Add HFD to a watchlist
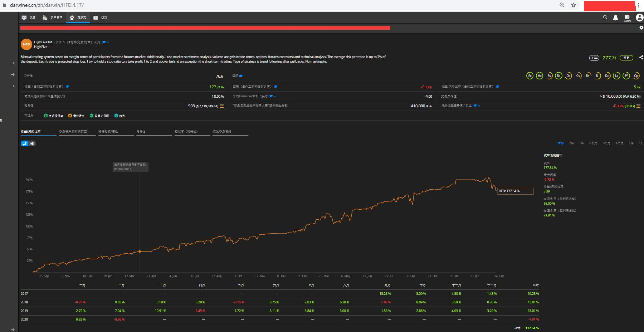Image resolution: width=644 pixels, height=332 pixels. tap(594, 58)
